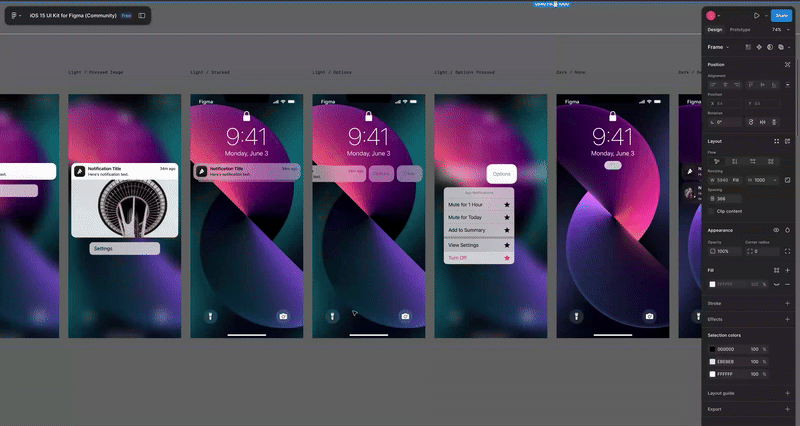Click the Opacity 100% field
Viewport: 800px width, 426px height.
[724, 251]
